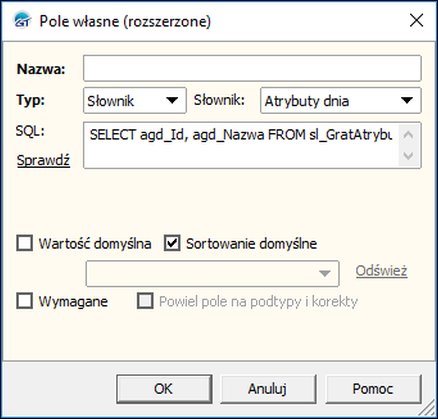This screenshot has width=438, height=419.
Task: Click the GT application icon in title bar
Action: (22, 21)
